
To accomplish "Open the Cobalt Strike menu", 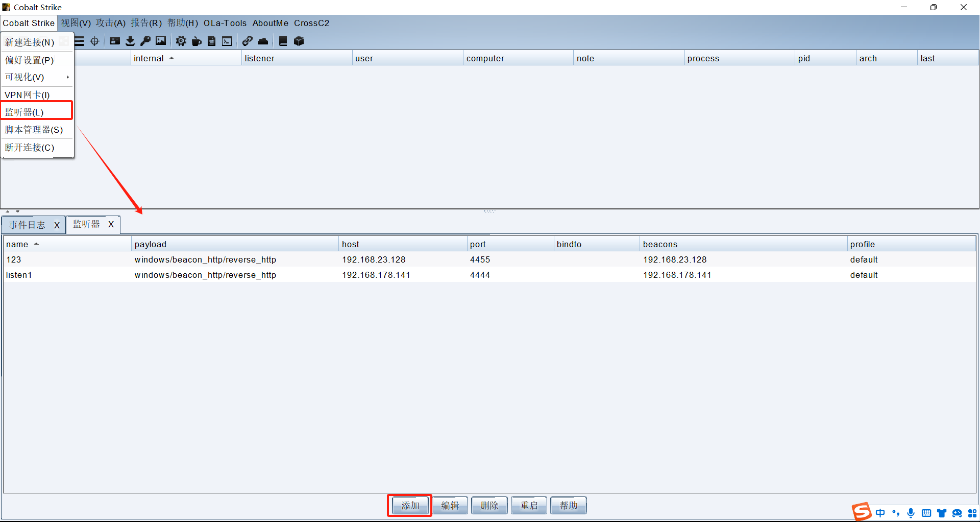I will pos(29,23).
